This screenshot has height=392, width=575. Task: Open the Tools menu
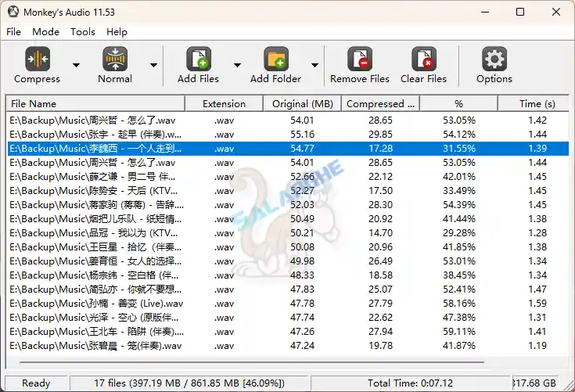(x=83, y=32)
